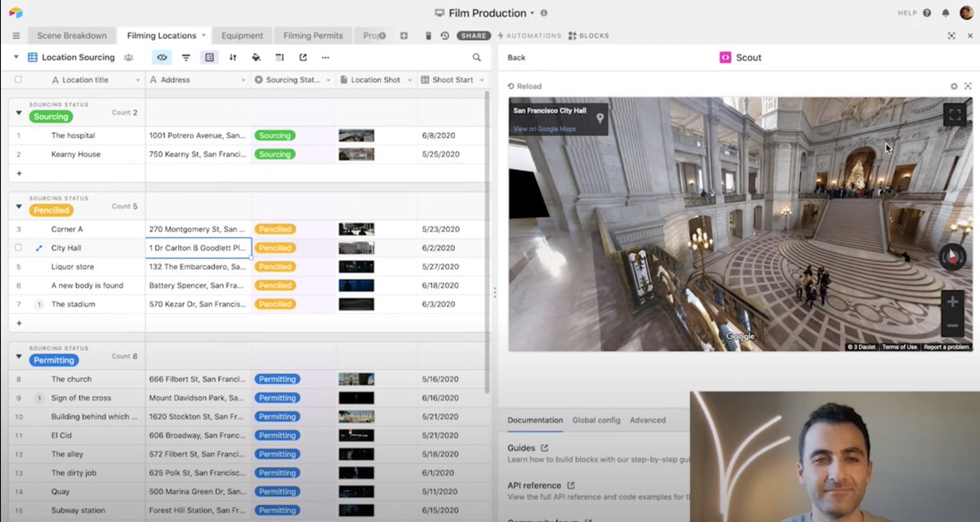980x522 pixels.
Task: Collapse the Permitting group
Action: coord(19,357)
